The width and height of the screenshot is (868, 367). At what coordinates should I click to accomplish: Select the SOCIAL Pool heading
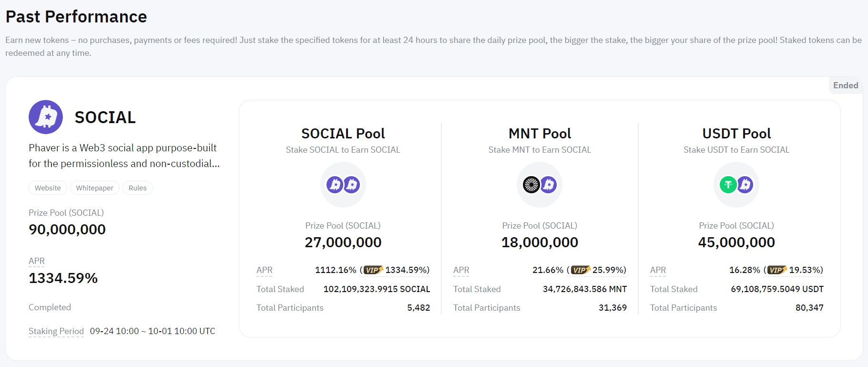click(343, 134)
